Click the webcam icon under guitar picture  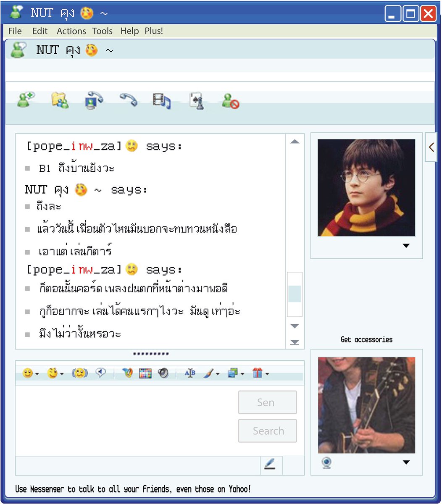tap(327, 463)
